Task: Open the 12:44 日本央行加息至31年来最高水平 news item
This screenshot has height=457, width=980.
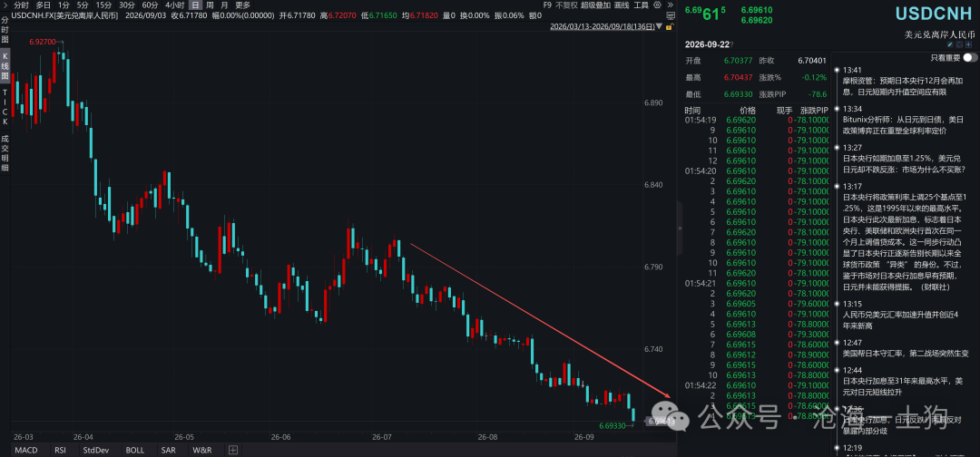Action: coord(904,381)
